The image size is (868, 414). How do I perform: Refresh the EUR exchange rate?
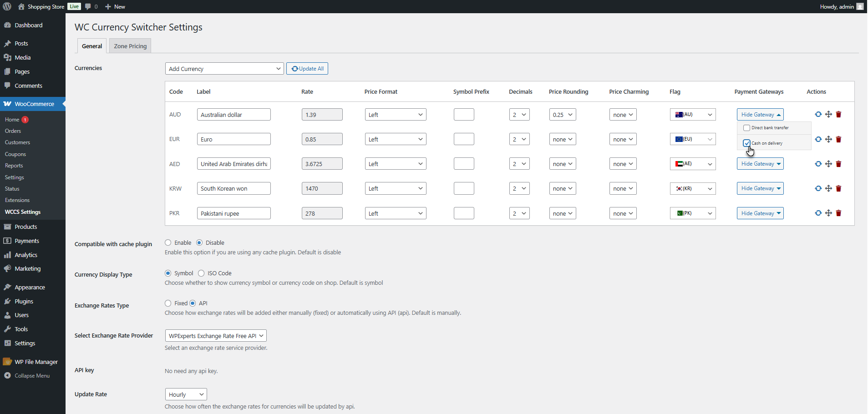pos(818,139)
